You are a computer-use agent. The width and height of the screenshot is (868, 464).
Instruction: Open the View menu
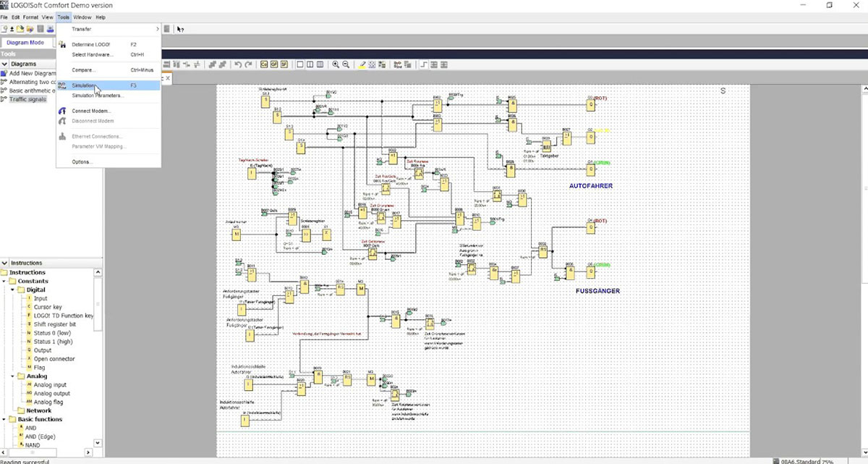pos(47,17)
